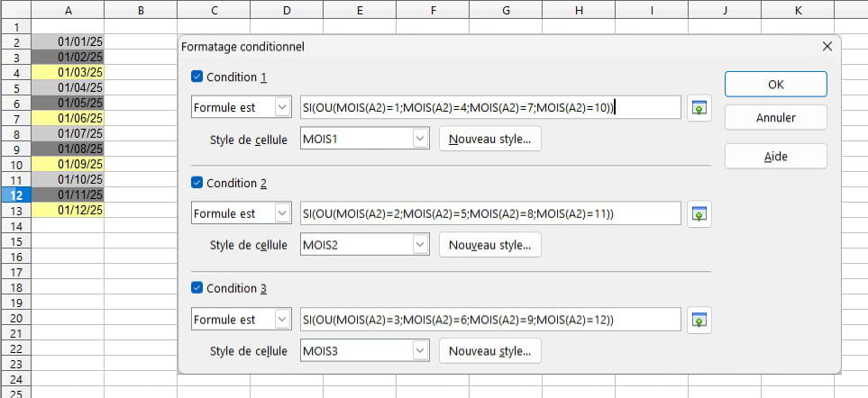The width and height of the screenshot is (868, 398).
Task: Select column header A
Action: point(68,9)
